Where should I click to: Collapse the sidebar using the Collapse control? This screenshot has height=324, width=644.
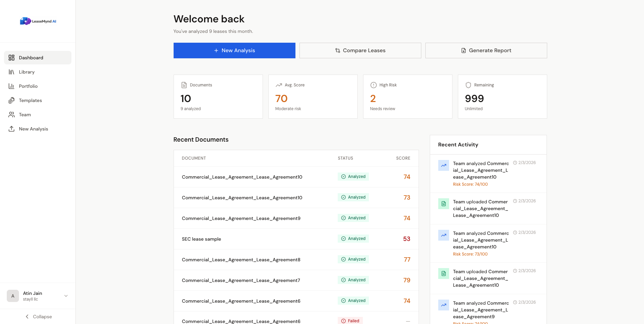tap(39, 317)
